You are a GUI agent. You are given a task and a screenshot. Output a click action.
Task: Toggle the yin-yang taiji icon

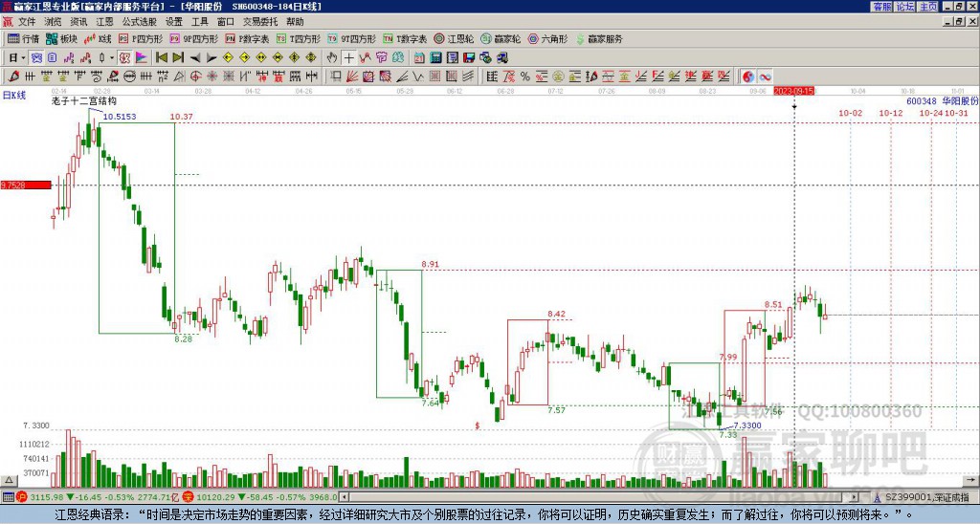click(748, 76)
